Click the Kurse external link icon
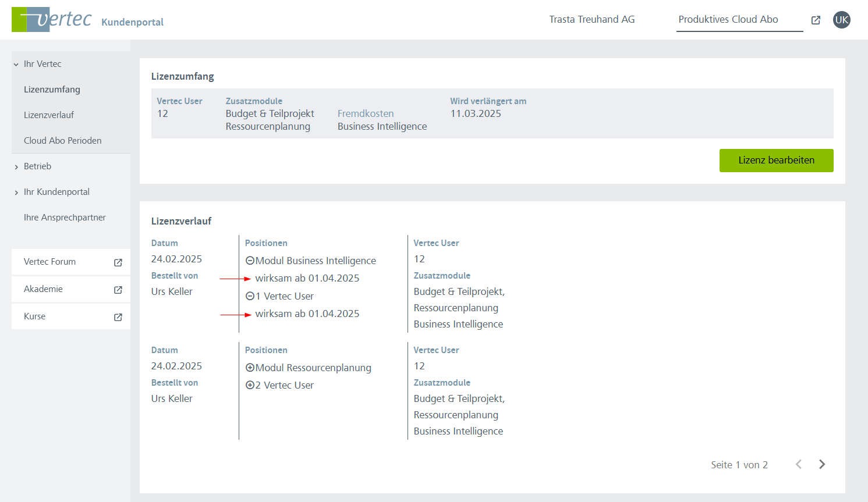 (118, 317)
